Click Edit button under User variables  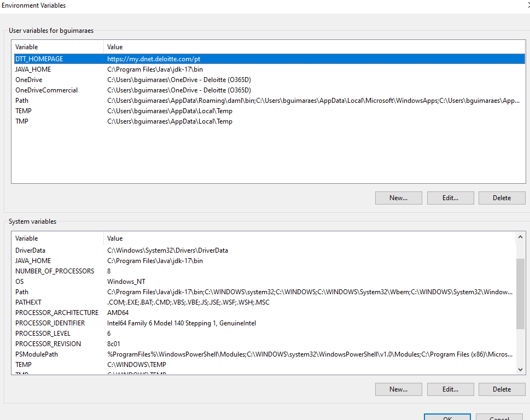(x=450, y=198)
